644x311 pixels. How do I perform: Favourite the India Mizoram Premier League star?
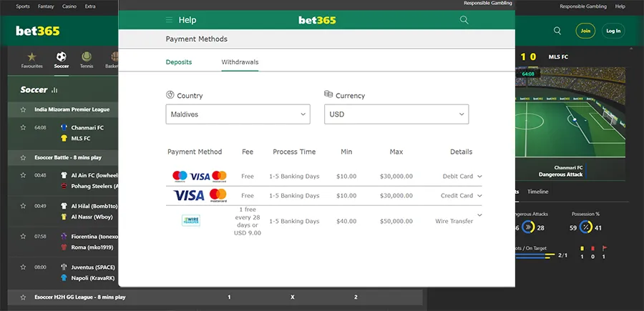point(24,109)
